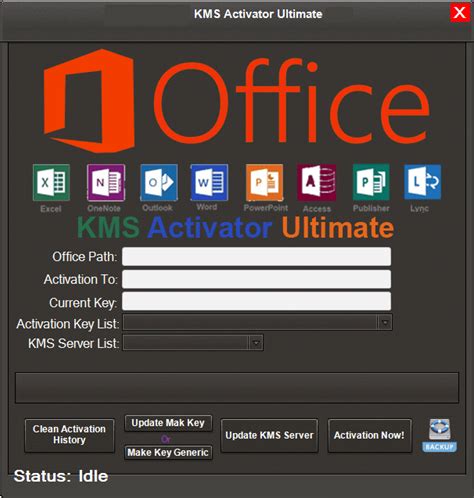Click the 'Office Path:' label
Screen dimensions: 474x498
(84, 257)
